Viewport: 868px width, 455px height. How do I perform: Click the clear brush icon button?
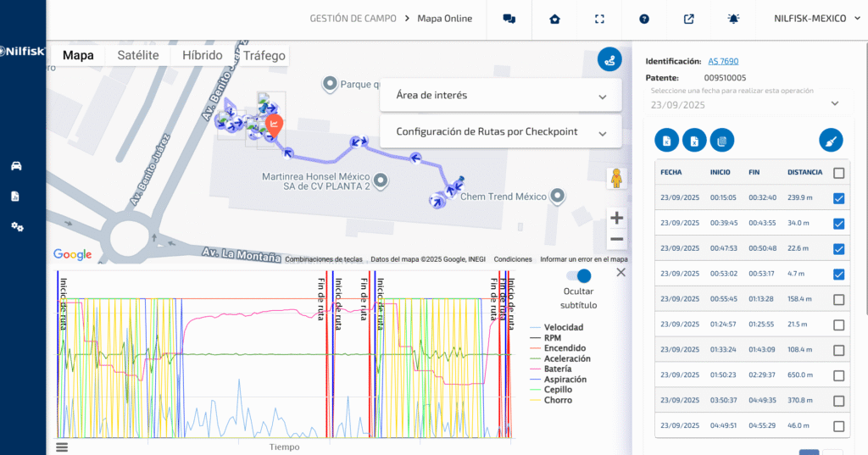(x=831, y=140)
